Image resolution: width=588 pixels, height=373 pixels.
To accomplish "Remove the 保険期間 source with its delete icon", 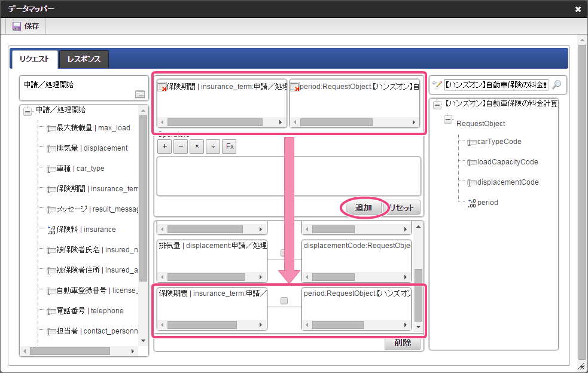I will click(x=162, y=87).
